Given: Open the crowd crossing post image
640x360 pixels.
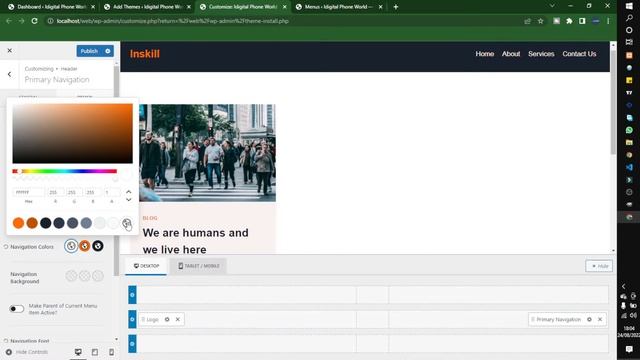Looking at the screenshot, I should (207, 153).
